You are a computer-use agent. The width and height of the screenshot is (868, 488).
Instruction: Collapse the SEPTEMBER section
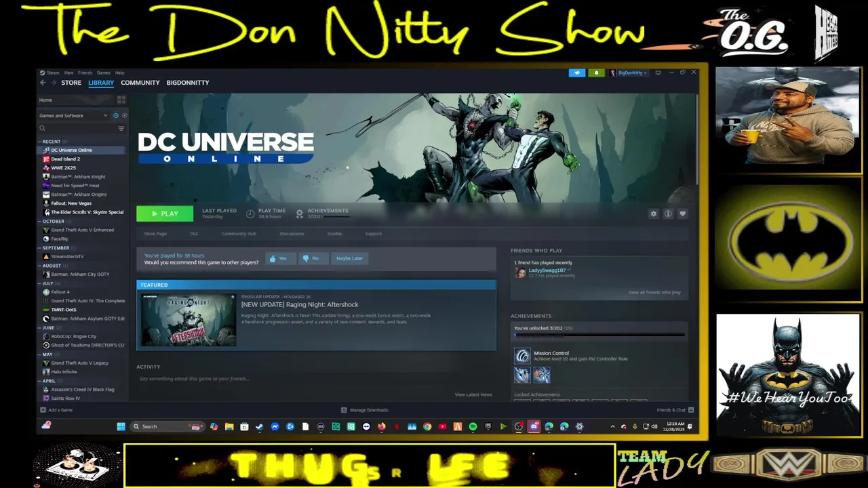[56, 248]
